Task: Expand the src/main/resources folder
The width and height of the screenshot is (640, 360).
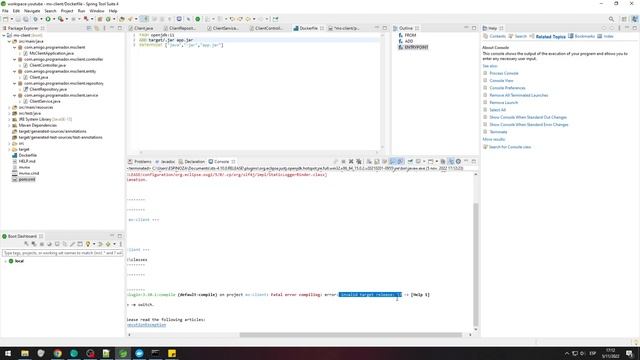Action: (x=9, y=107)
